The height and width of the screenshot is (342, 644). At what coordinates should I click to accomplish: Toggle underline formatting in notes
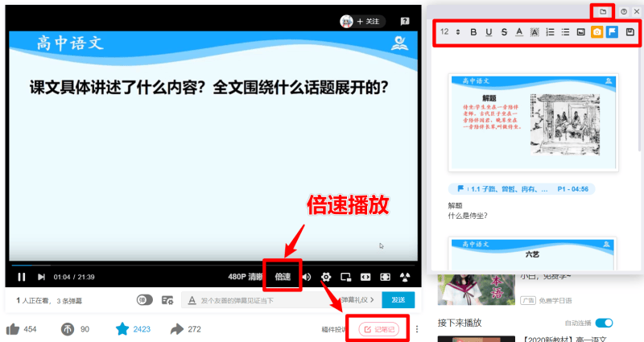pos(489,32)
